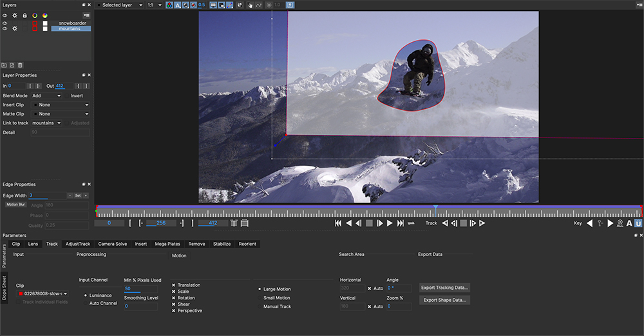644x336 pixels.
Task: Open the Stabilize tab
Action: 222,244
